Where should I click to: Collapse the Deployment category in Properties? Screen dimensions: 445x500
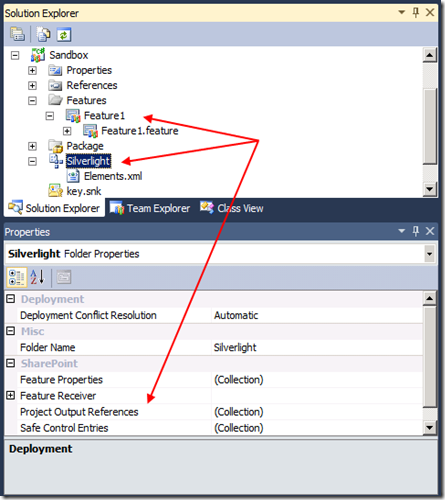[x=11, y=299]
